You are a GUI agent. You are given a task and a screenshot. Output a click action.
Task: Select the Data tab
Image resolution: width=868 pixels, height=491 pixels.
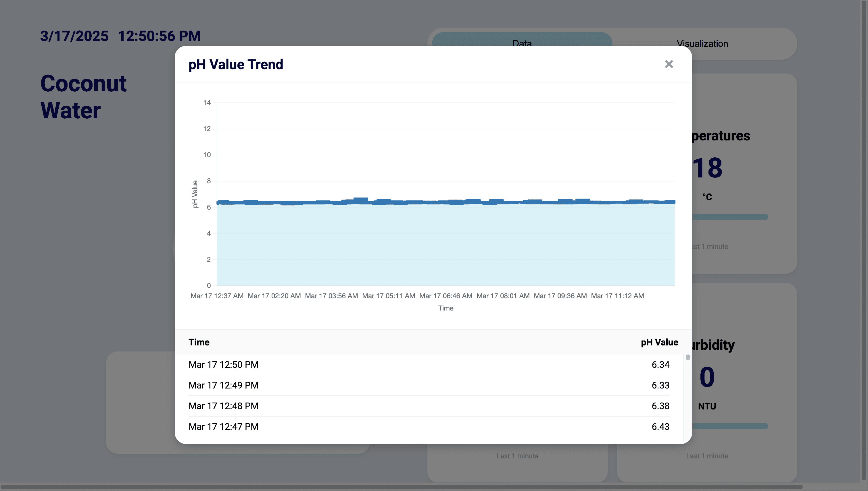(x=522, y=40)
